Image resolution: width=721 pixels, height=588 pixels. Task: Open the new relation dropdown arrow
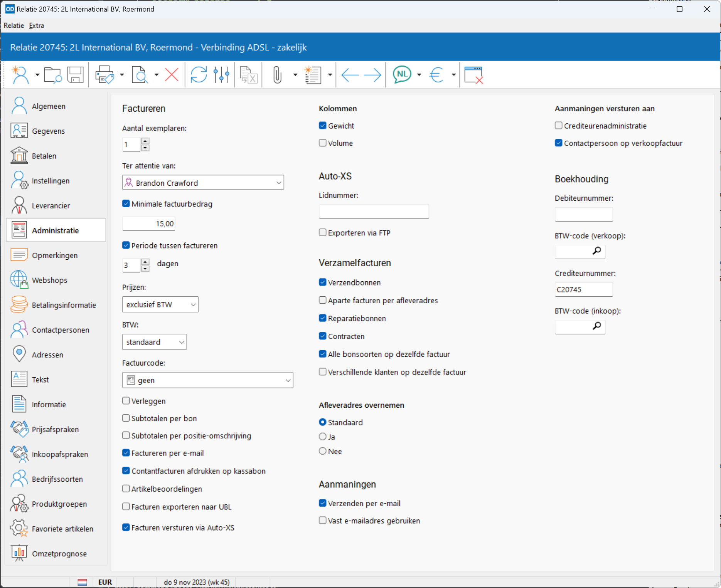point(37,75)
